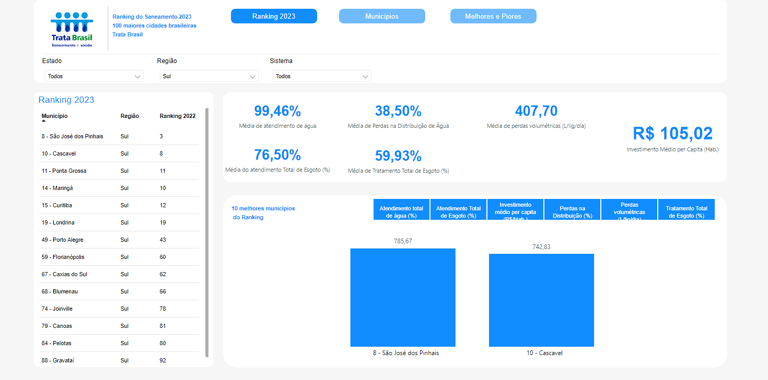Open the Melhores e Piores tab
The image size is (768, 380).
point(493,16)
